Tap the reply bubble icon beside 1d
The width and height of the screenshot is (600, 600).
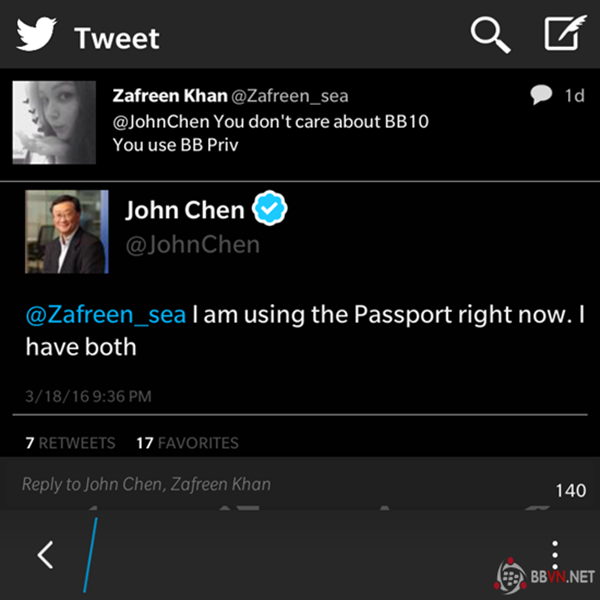point(541,94)
